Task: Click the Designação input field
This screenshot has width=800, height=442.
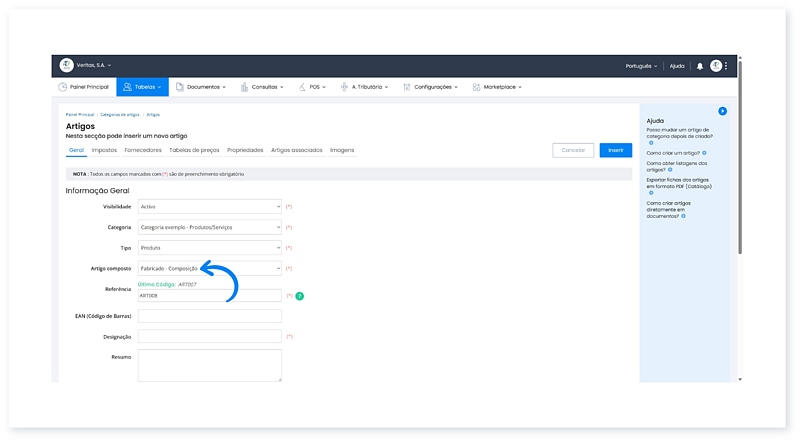Action: (x=210, y=337)
